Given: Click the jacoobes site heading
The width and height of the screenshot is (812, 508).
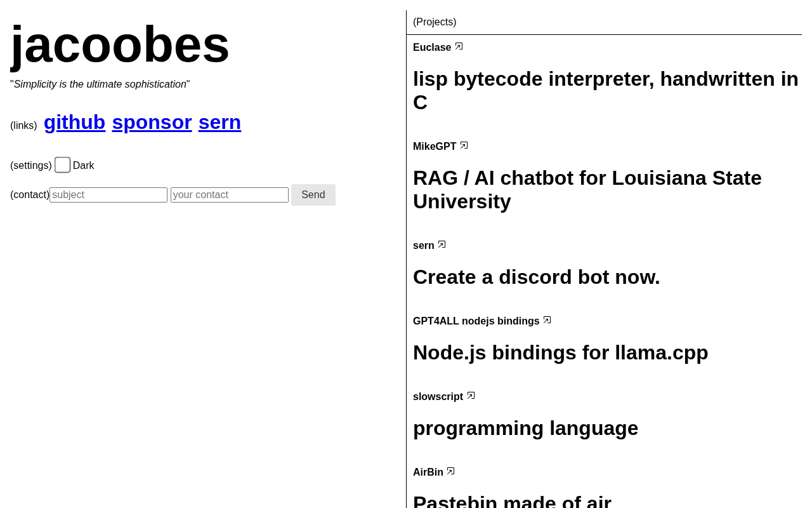Looking at the screenshot, I should coord(120,44).
